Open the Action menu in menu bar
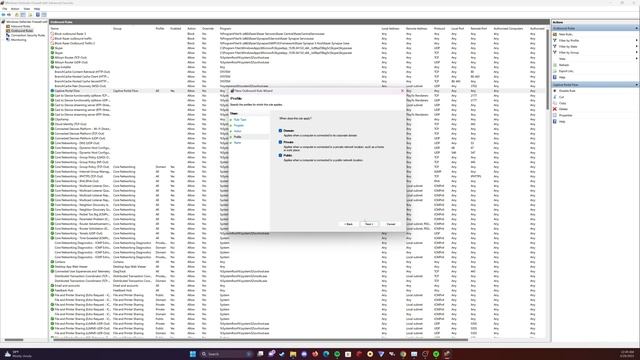The width and height of the screenshot is (640, 360). [x=15, y=9]
